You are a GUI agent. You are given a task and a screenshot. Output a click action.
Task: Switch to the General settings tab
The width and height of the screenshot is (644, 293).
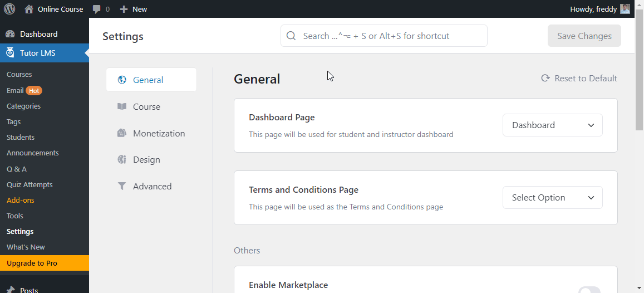coord(151,80)
